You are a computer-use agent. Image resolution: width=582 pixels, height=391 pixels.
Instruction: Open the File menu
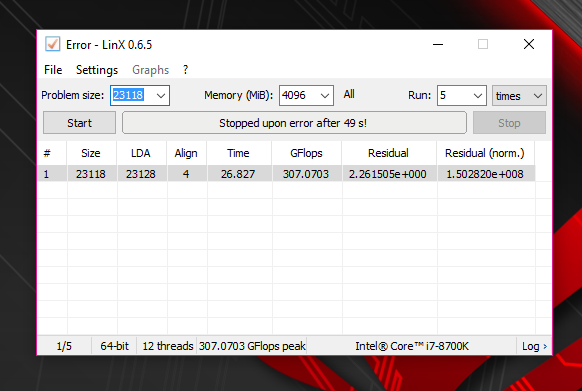[53, 70]
